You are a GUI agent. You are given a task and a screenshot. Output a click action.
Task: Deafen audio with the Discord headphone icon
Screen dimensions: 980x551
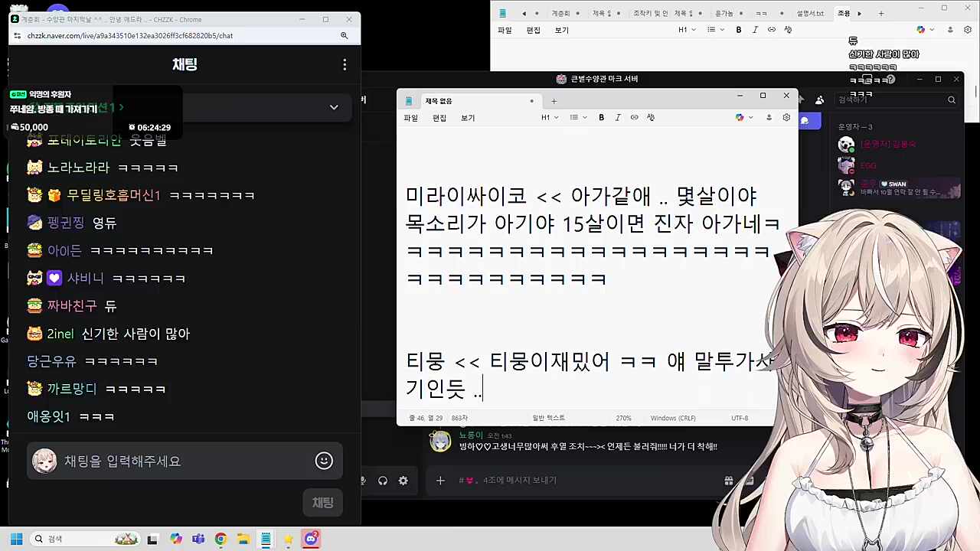(x=383, y=481)
